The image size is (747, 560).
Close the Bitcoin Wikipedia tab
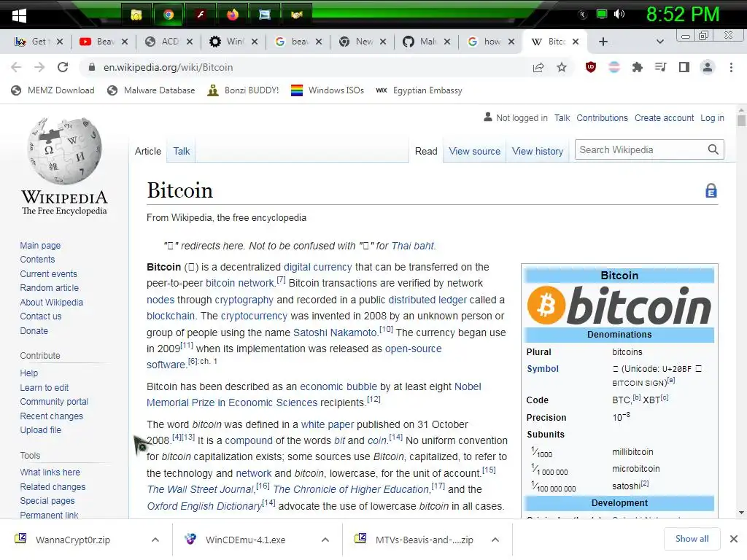coord(576,42)
